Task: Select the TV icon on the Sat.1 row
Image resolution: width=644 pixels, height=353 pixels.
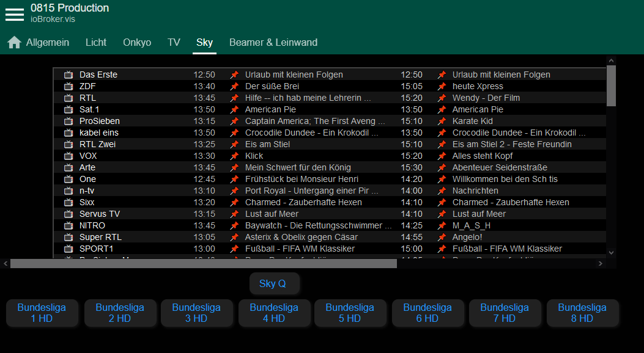Action: [68, 109]
